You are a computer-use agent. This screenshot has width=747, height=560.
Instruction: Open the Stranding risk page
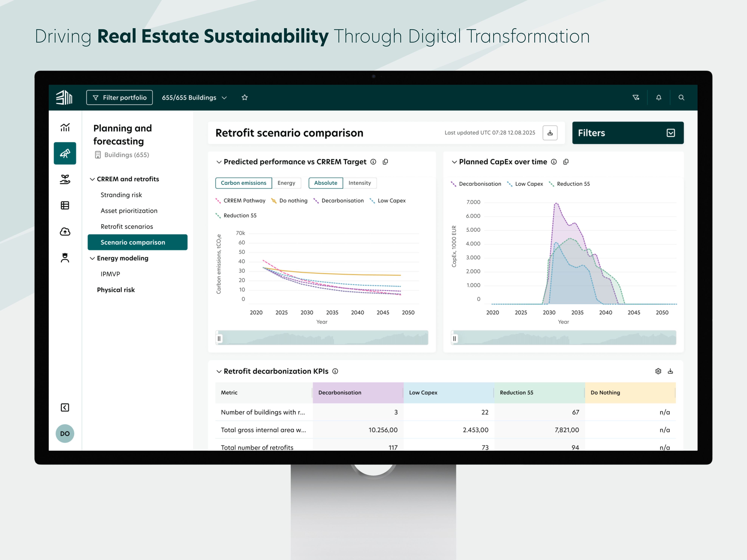(121, 195)
